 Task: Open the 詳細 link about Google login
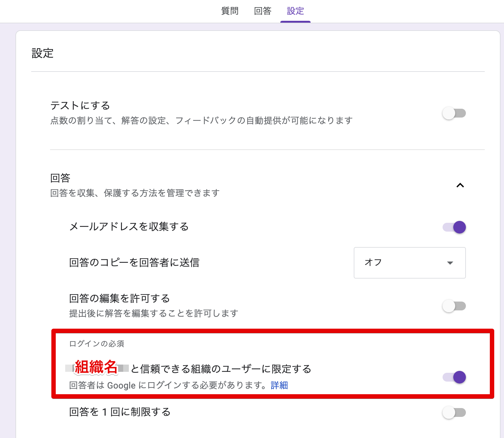(279, 385)
